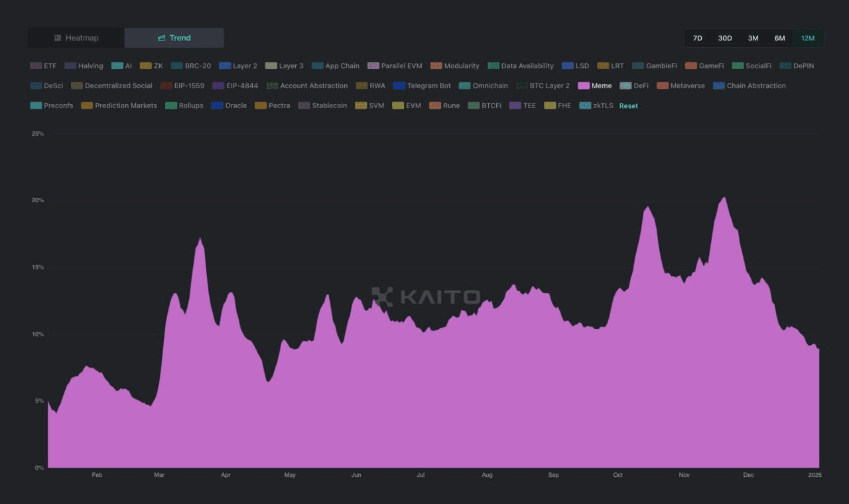This screenshot has width=849, height=504.
Task: Show the Oracle series
Action: [x=229, y=105]
